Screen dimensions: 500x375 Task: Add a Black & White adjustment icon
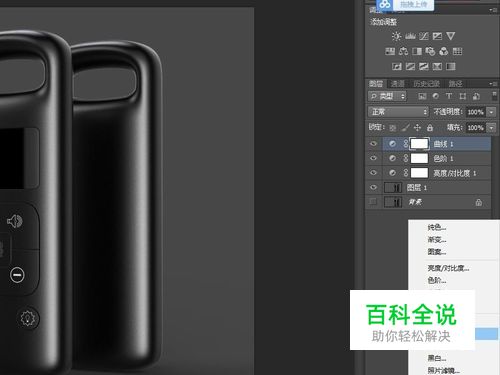417,51
